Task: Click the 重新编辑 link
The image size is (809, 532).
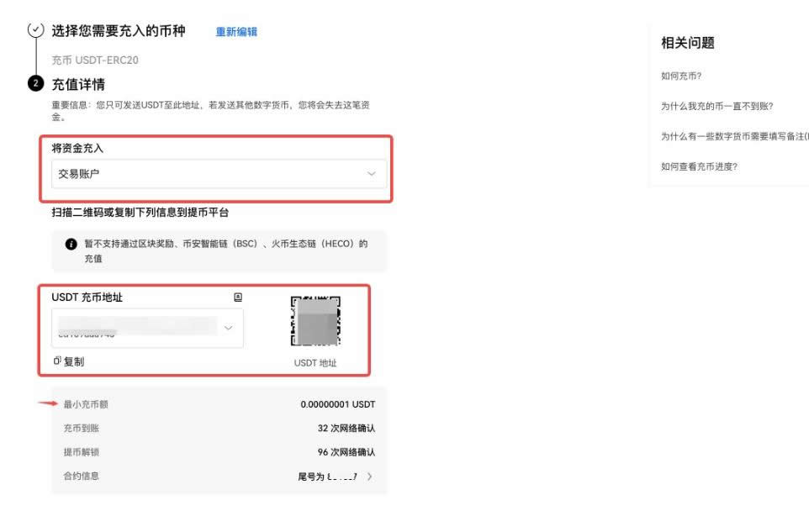Action: 236,32
